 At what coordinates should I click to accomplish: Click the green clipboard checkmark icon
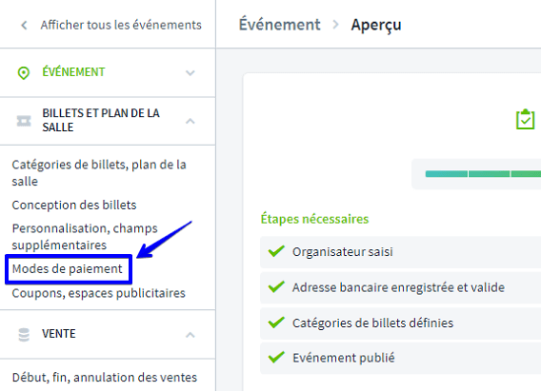click(x=525, y=119)
